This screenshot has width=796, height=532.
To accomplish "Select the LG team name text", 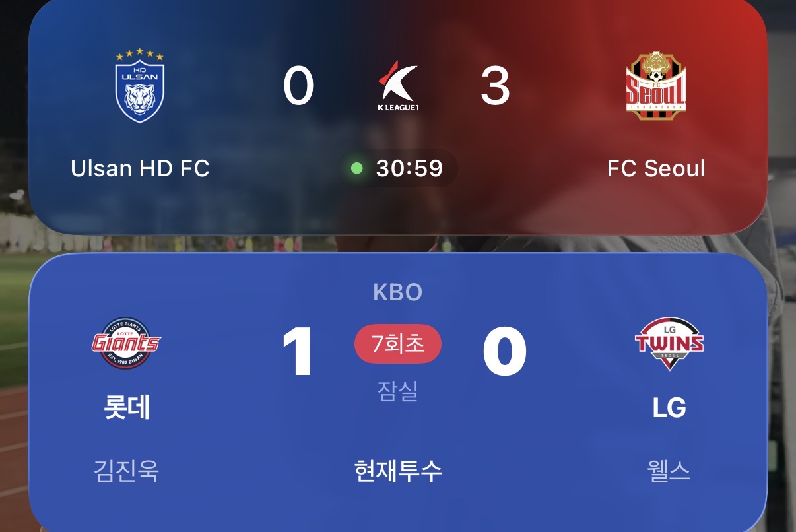I will [669, 409].
